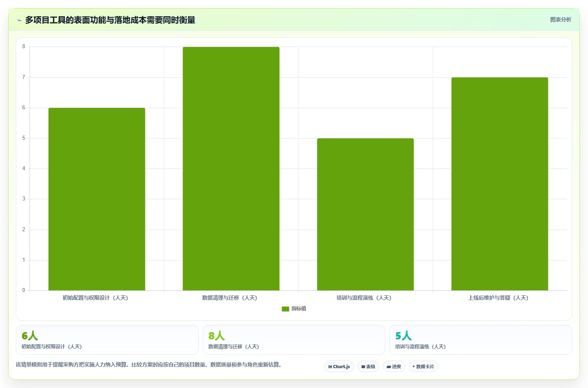Click the 初始配置与权限设计 bar in chart
Screen dimensions: 588x388
[x=97, y=199]
